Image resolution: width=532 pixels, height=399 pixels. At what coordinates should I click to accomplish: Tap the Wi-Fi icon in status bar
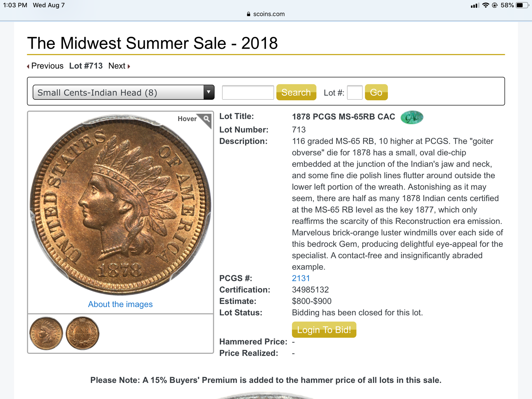pyautogui.click(x=485, y=5)
